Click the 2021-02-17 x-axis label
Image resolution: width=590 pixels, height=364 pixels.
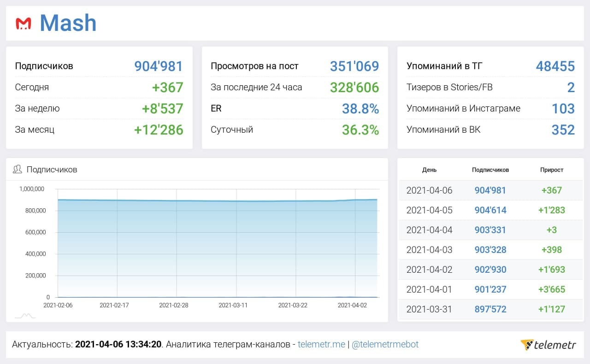point(114,305)
